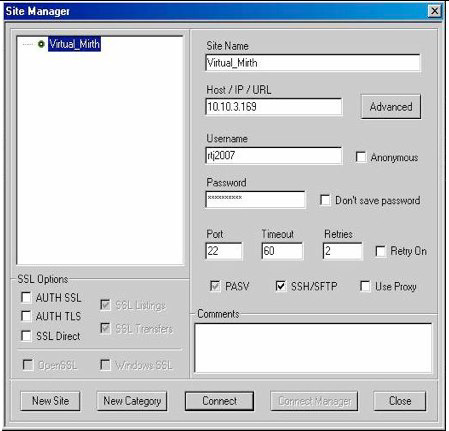Open Advanced site settings
Screen dimensions: 449x431
[391, 107]
